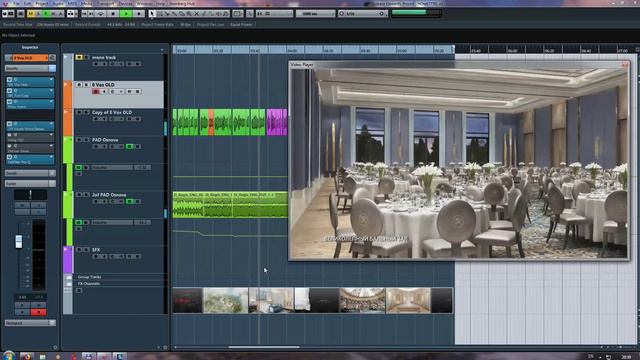The image size is (640, 360).
Task: Click the Play button in the transport toolbar
Action: point(126,13)
